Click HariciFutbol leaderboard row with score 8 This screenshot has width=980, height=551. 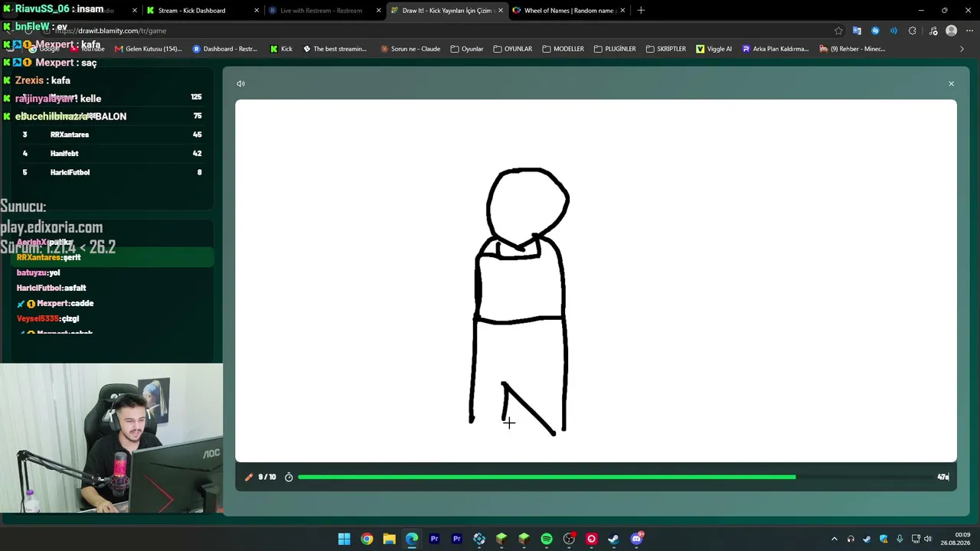point(111,173)
